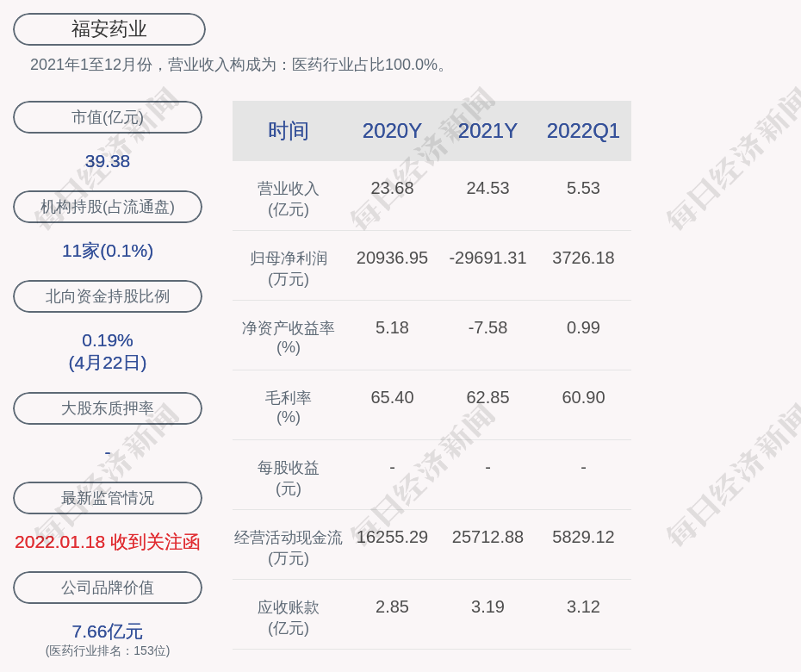
Task: Select the 0.99 ROE cell
Action: coord(583,327)
